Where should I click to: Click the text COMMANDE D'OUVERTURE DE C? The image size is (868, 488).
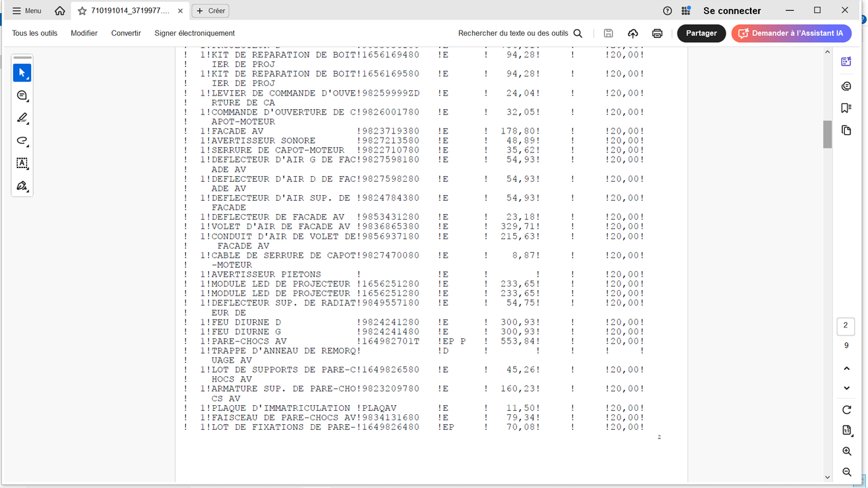point(283,113)
